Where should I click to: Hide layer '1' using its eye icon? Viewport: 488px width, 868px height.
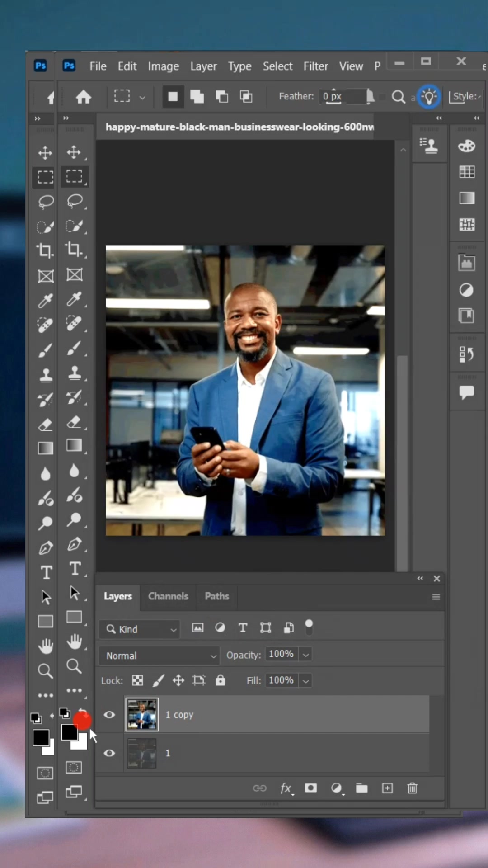tap(109, 753)
